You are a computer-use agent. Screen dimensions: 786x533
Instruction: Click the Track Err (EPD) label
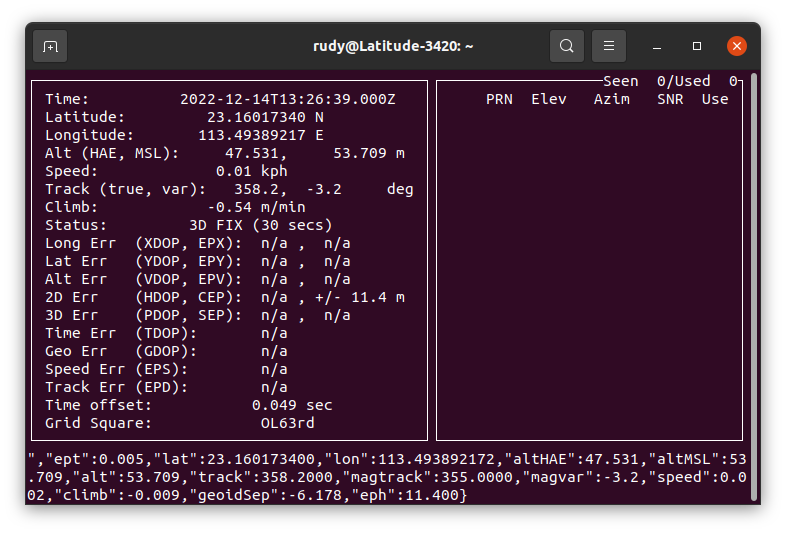point(117,388)
